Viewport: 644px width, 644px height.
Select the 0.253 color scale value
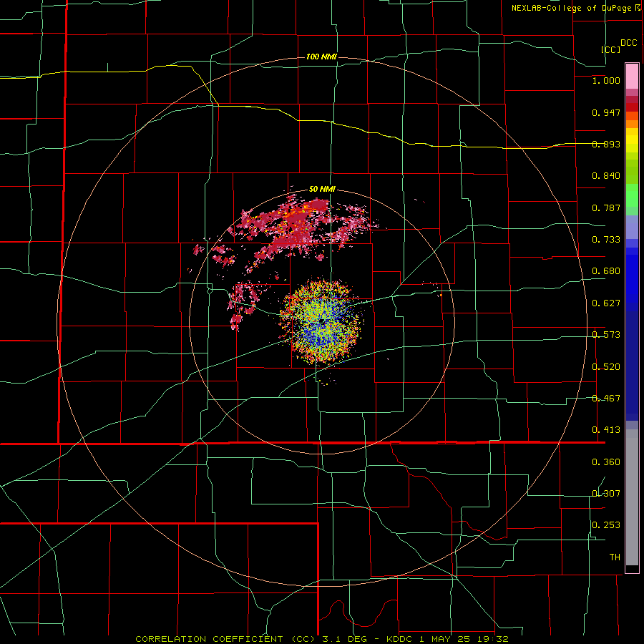[x=606, y=525]
